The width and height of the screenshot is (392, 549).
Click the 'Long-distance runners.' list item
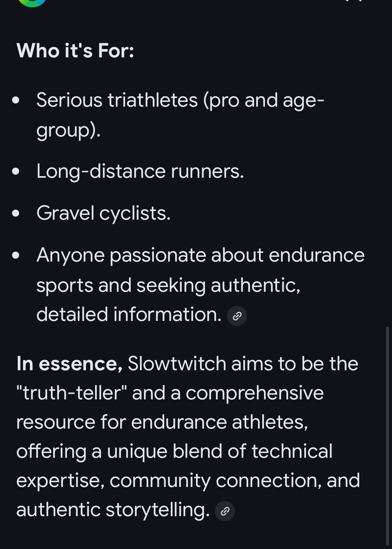point(140,171)
